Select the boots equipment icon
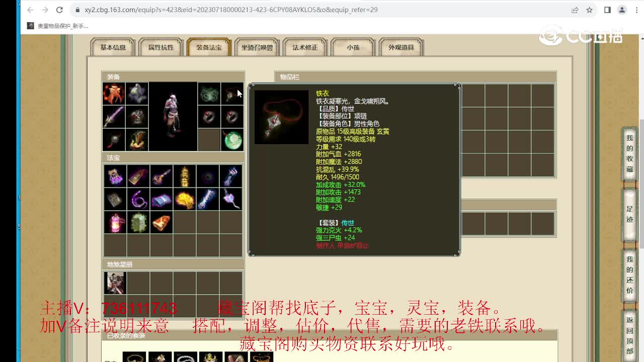The width and height of the screenshot is (644, 362). (x=137, y=140)
